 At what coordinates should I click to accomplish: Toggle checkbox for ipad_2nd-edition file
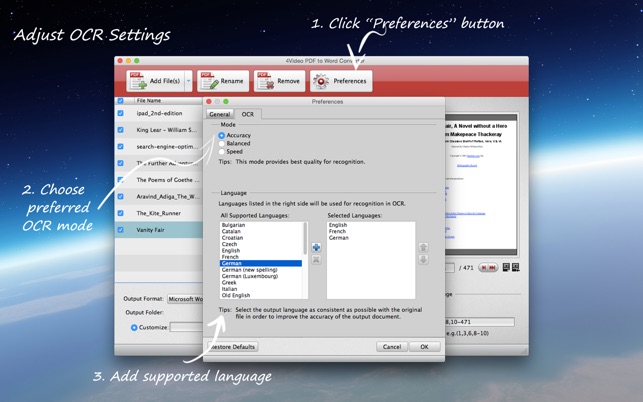pyautogui.click(x=121, y=113)
